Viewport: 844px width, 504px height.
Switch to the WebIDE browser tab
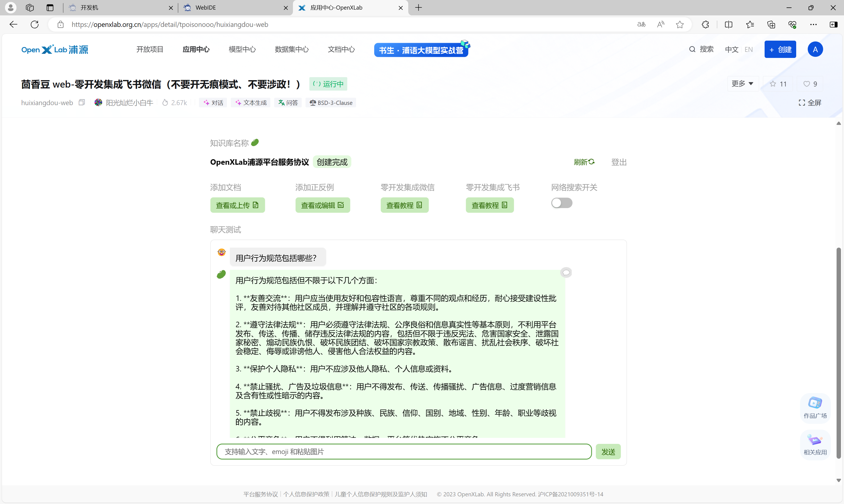(x=235, y=7)
